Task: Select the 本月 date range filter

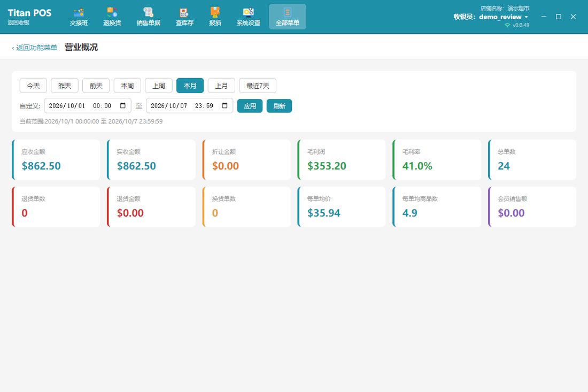Action: [190, 86]
